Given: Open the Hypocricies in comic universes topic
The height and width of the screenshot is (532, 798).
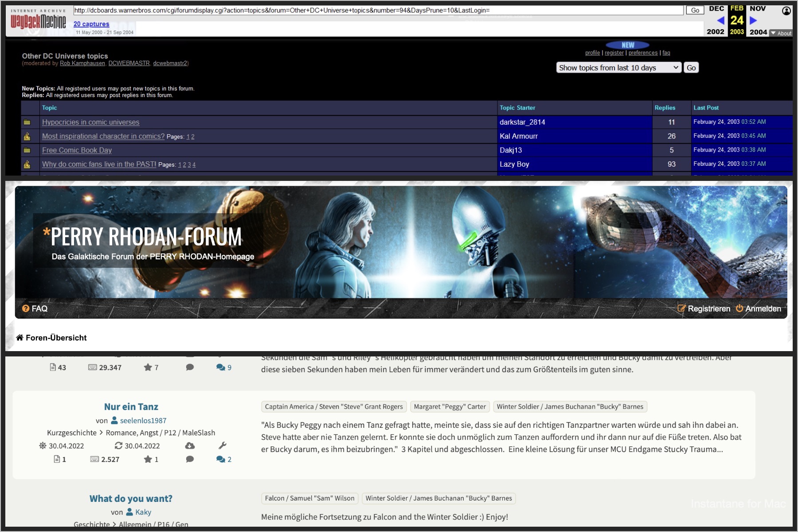Looking at the screenshot, I should (x=90, y=122).
